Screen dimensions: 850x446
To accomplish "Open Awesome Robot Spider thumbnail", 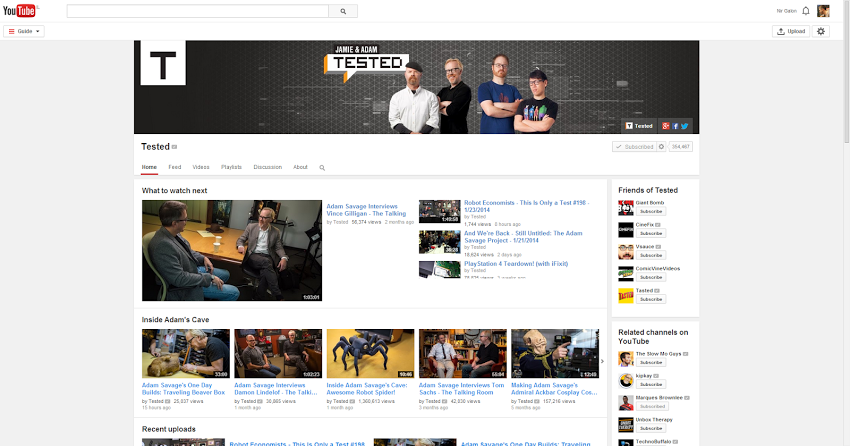I will tap(370, 353).
